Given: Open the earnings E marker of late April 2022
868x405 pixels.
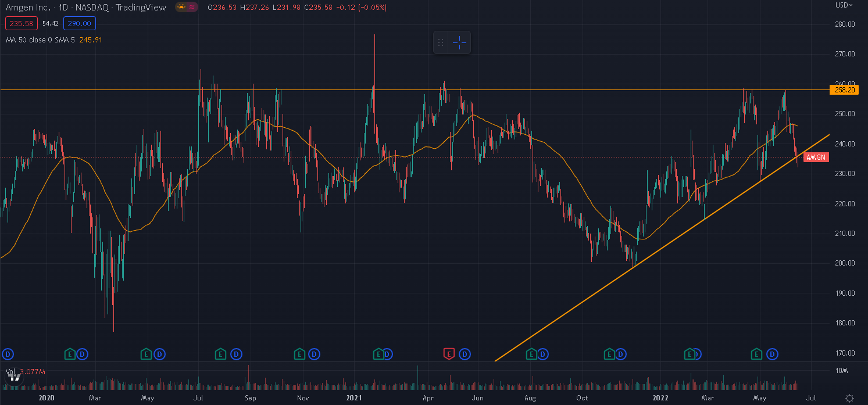Looking at the screenshot, I should (757, 353).
